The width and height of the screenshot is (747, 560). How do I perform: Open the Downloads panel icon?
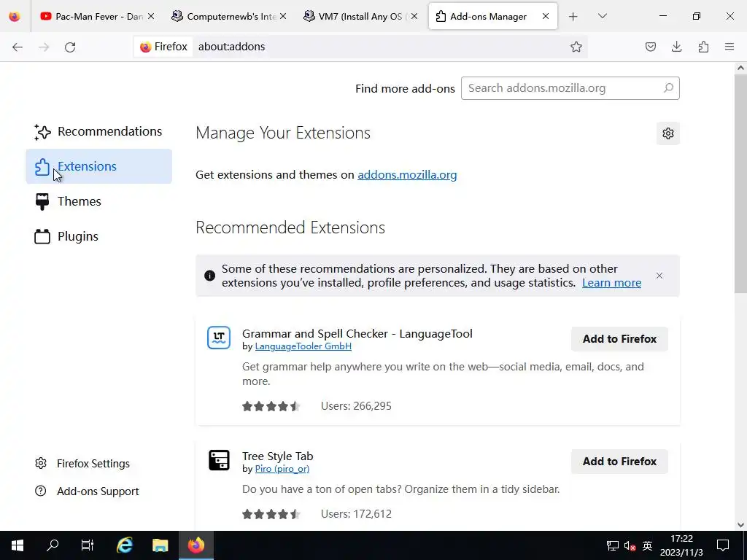[x=676, y=47]
